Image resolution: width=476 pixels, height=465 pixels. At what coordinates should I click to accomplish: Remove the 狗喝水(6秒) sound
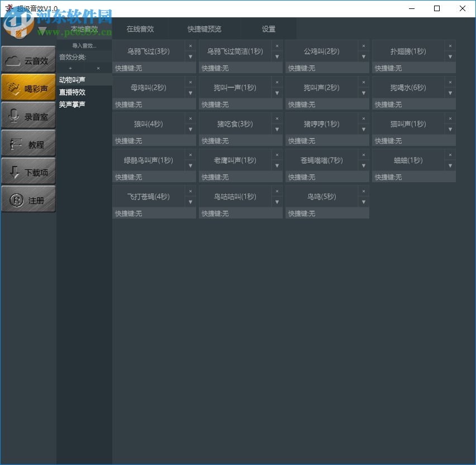click(450, 82)
